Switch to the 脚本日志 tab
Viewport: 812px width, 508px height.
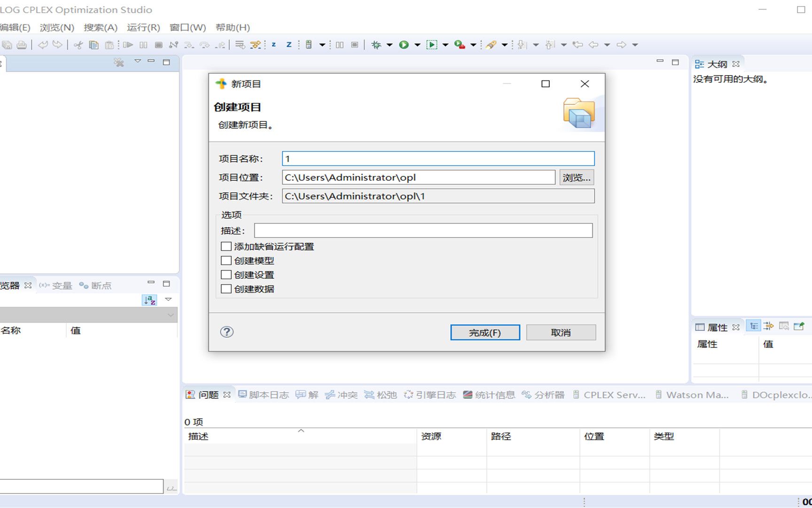point(264,395)
